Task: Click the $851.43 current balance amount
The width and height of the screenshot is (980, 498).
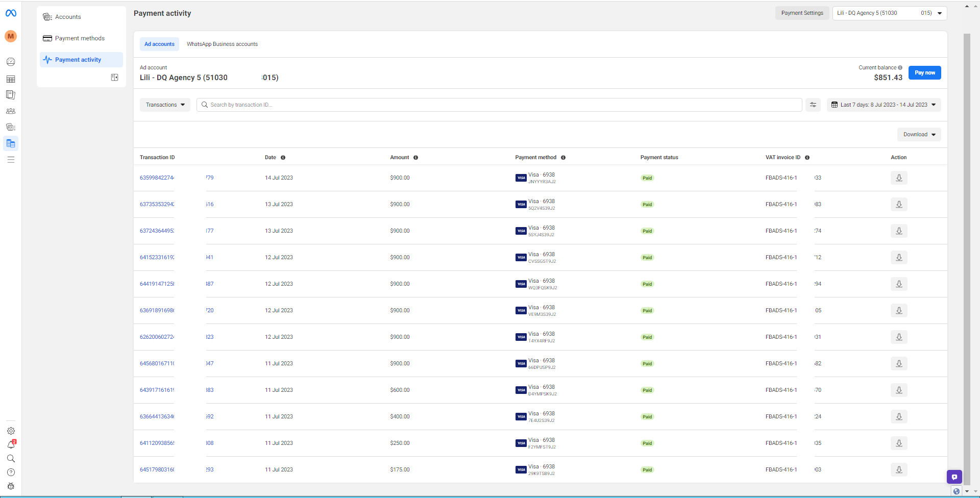Action: (x=888, y=78)
